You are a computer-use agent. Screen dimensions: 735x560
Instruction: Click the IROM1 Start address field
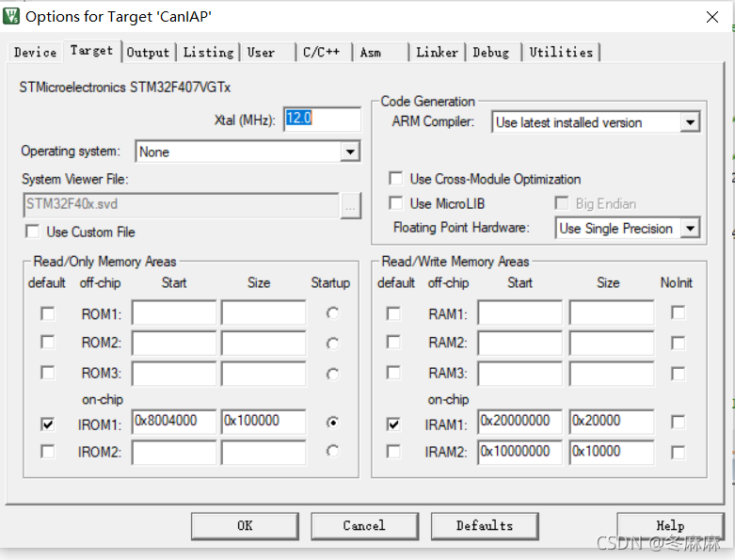(x=174, y=422)
